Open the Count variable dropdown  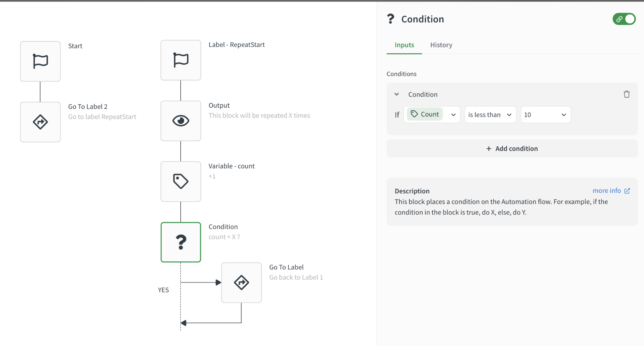pyautogui.click(x=453, y=115)
